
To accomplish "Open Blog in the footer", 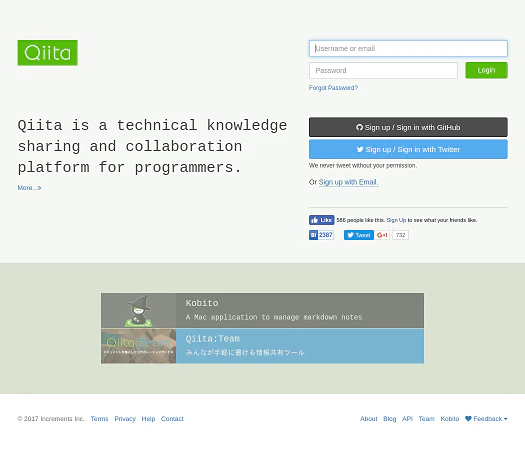I will (390, 419).
